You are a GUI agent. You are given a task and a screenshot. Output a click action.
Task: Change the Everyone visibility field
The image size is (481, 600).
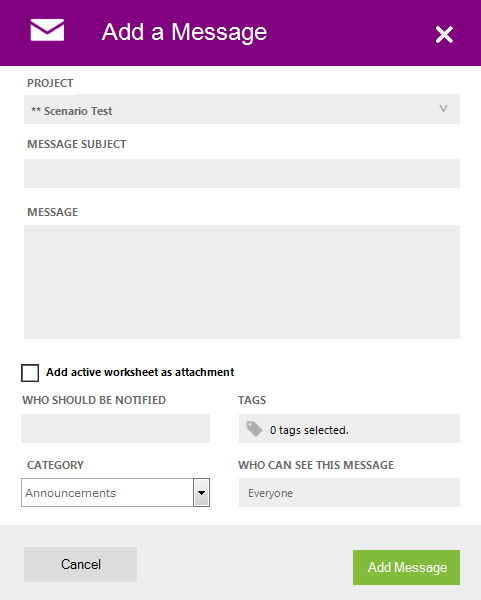[349, 492]
